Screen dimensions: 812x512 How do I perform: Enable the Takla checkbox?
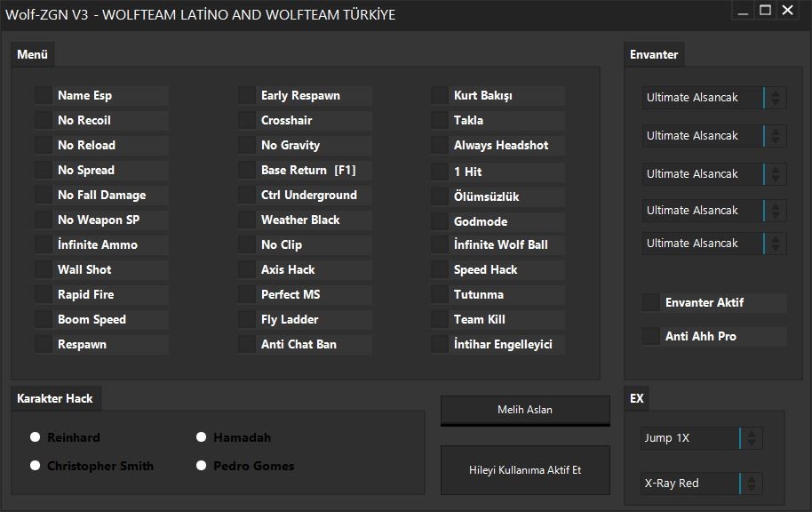[440, 120]
